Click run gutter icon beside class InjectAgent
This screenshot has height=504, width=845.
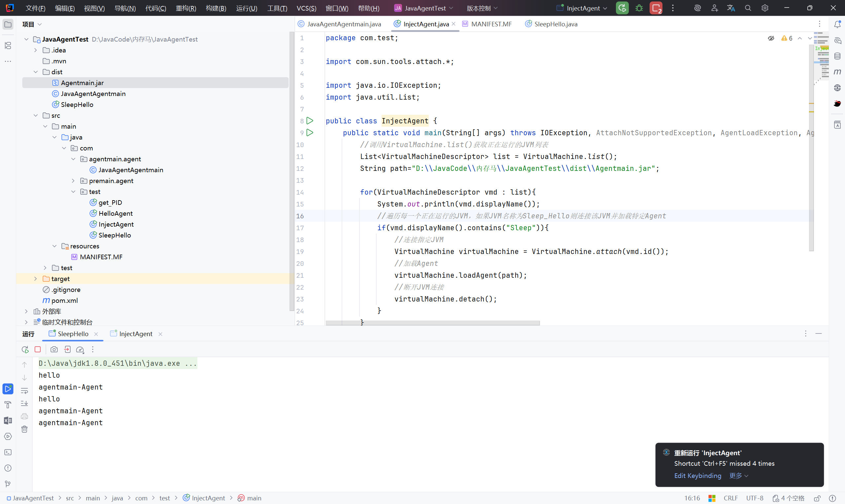pos(310,121)
